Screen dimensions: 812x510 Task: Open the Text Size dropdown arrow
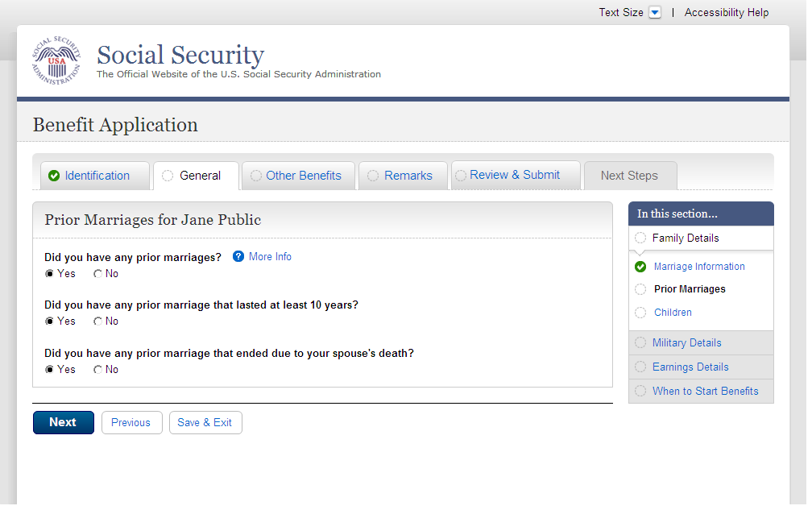(655, 13)
